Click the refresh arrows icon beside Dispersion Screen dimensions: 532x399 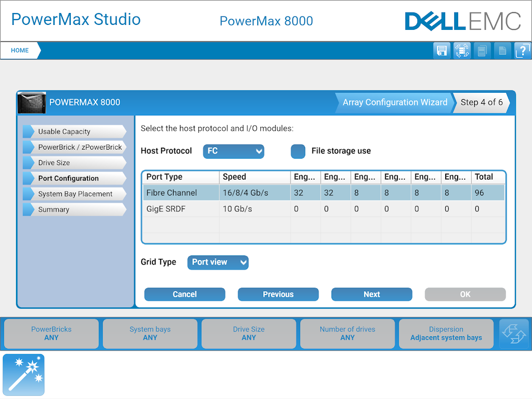(x=514, y=334)
